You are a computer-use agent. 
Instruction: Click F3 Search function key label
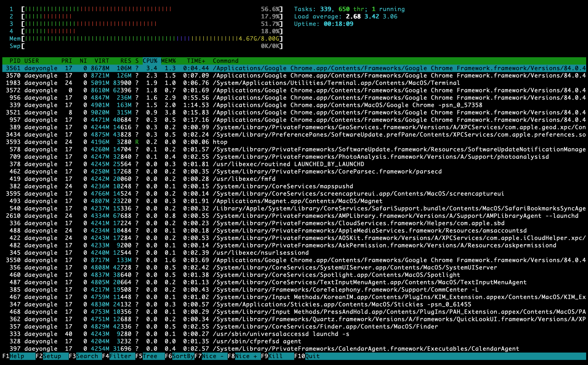click(x=87, y=356)
